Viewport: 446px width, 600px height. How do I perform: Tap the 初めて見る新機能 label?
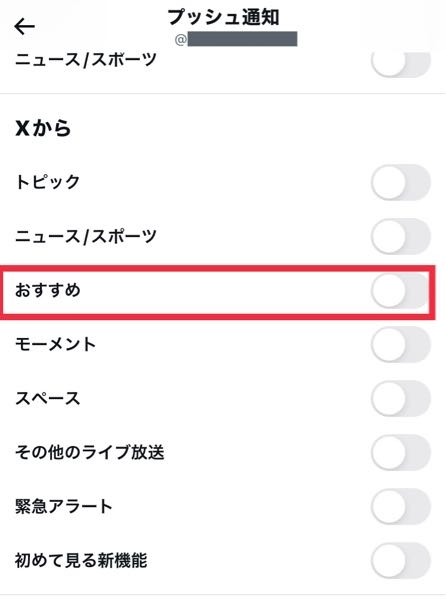[81, 560]
